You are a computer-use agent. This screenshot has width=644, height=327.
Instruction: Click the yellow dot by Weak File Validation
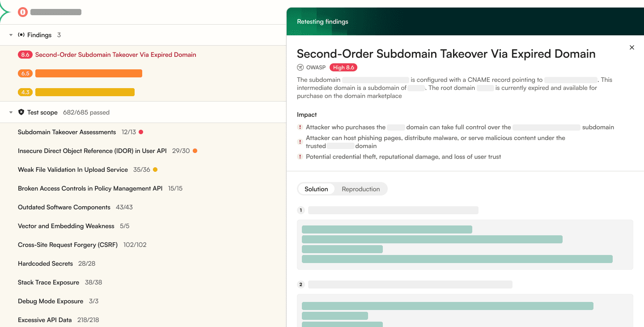click(x=154, y=170)
